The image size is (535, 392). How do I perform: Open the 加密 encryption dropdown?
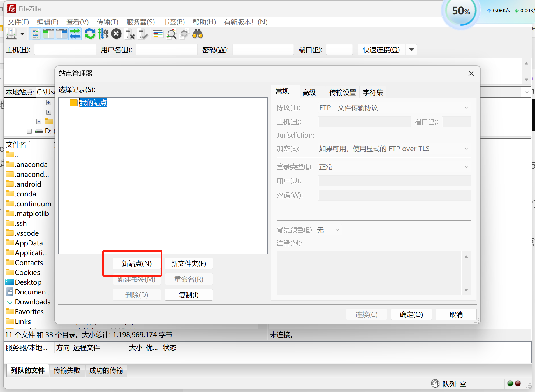click(394, 149)
